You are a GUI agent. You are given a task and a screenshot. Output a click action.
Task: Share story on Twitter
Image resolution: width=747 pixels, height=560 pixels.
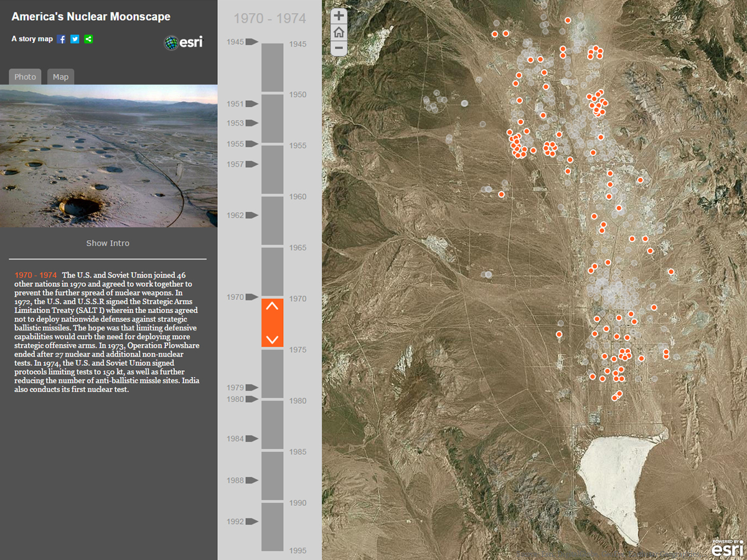(75, 39)
